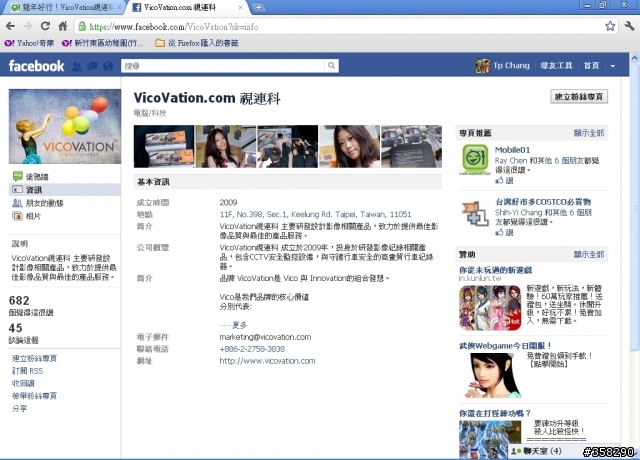Open Yahoo bookmark in bookmarks bar
This screenshot has width=640, height=460.
[29, 43]
